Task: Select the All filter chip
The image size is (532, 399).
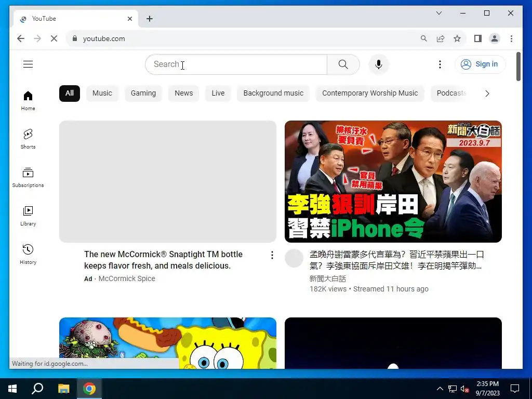Action: click(70, 94)
